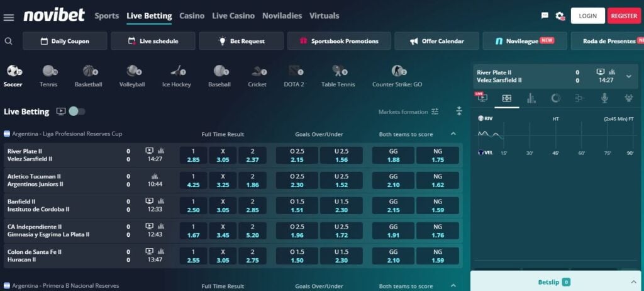644x291 pixels.
Task: Open Markets formation settings icon
Action: click(435, 111)
